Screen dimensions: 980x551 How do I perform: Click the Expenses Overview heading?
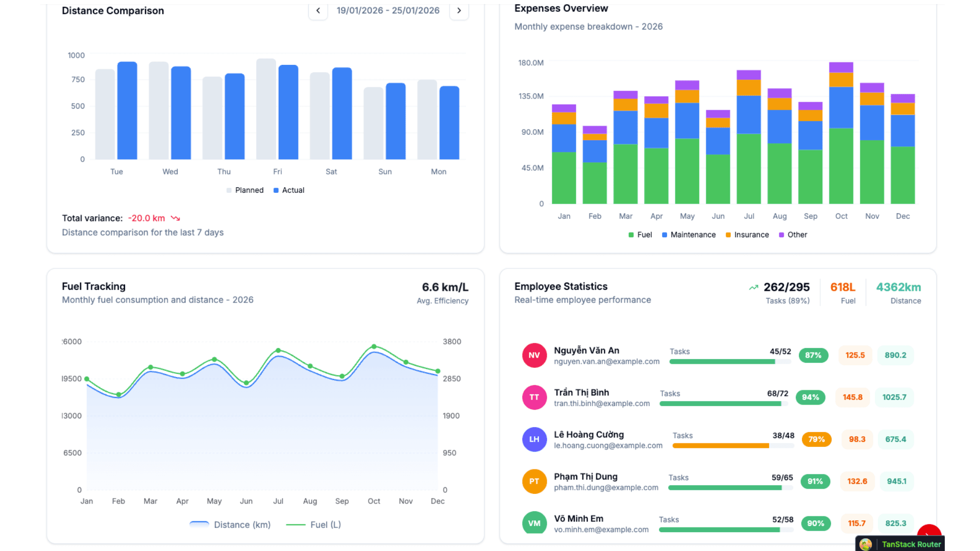561,8
